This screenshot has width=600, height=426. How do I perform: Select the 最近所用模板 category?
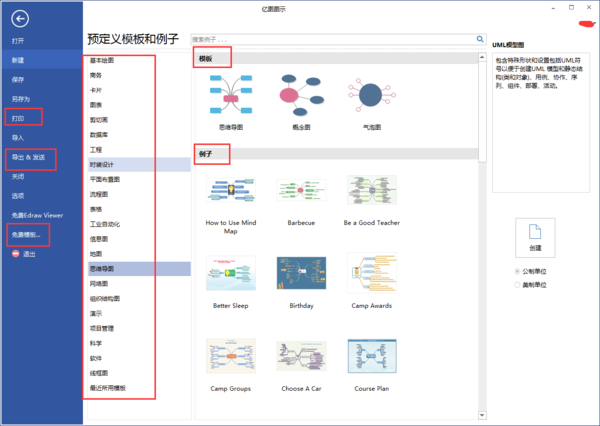[x=108, y=388]
